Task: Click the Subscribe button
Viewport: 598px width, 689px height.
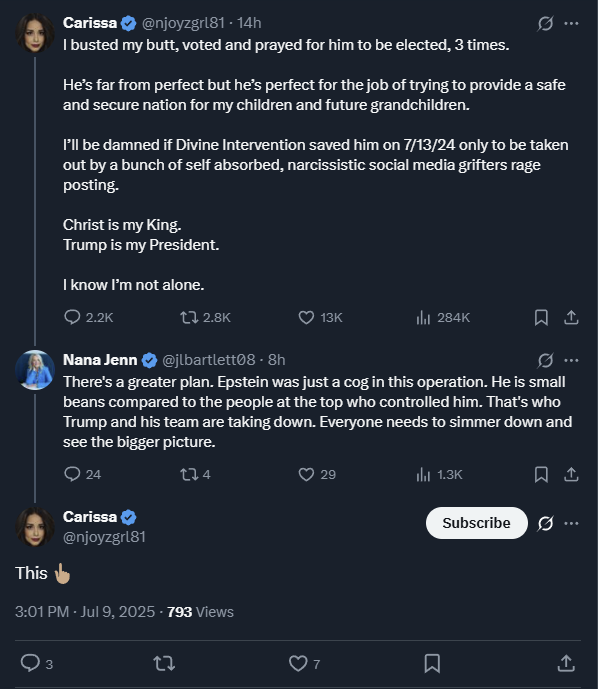Action: point(476,523)
